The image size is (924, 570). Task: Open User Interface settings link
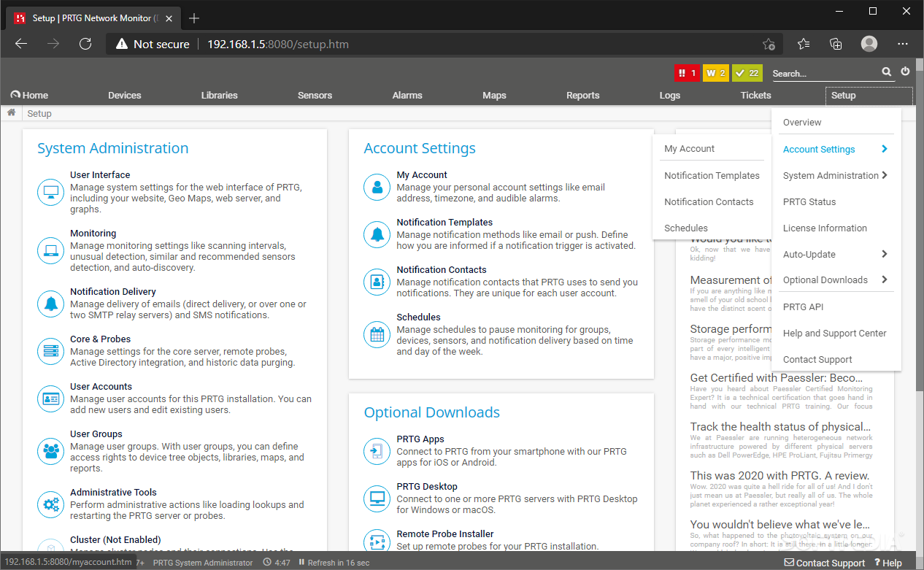(x=100, y=174)
